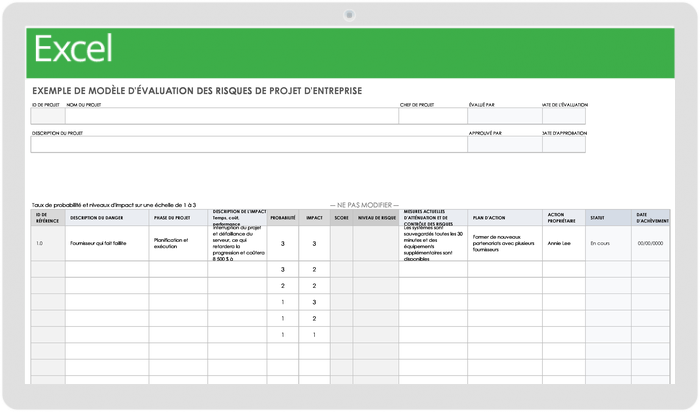Click the Chef de projet input field
Viewport: 700px width, 412px height.
(x=433, y=116)
